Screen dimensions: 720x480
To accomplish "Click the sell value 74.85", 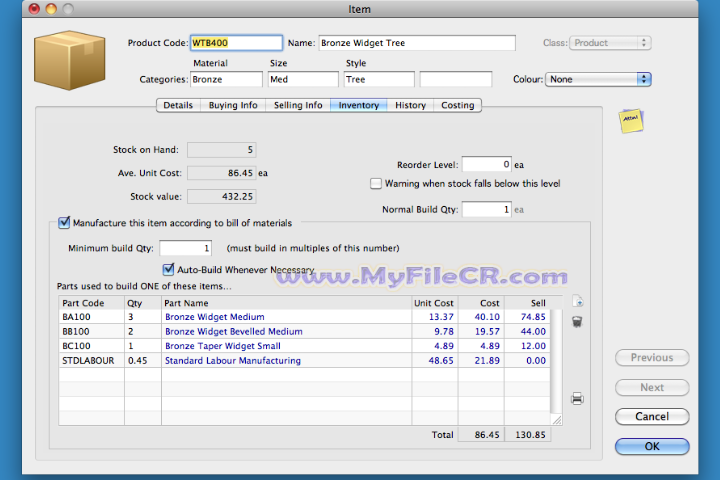I will (x=533, y=316).
